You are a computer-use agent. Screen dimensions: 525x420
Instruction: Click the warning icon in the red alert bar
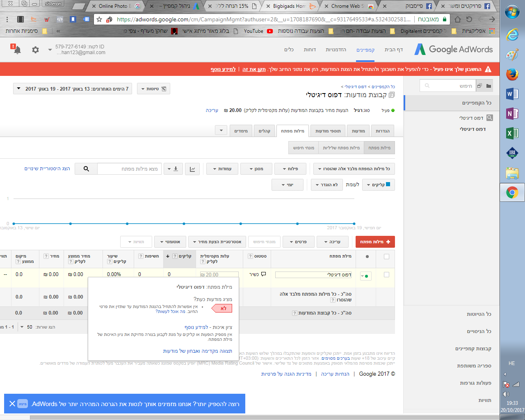point(488,69)
